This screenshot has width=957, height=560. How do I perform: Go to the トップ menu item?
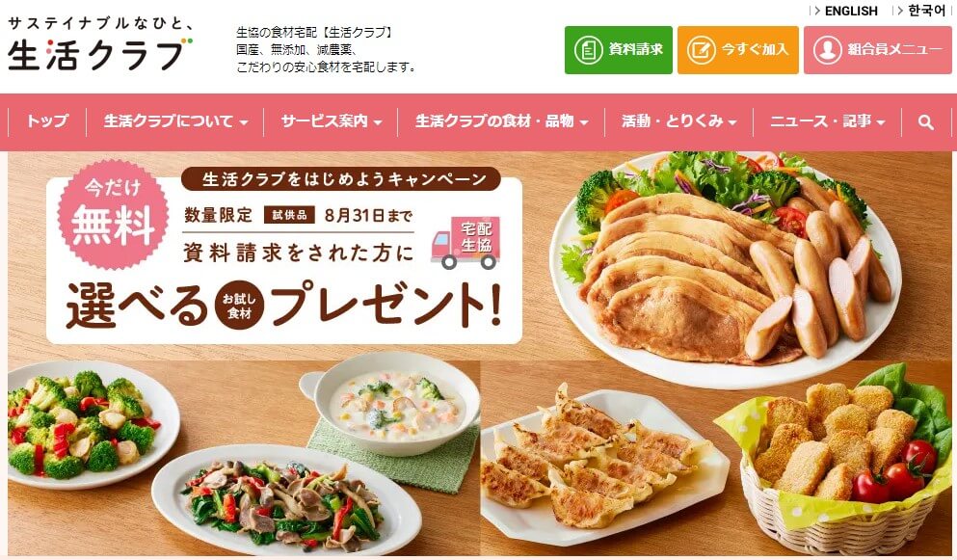click(47, 121)
